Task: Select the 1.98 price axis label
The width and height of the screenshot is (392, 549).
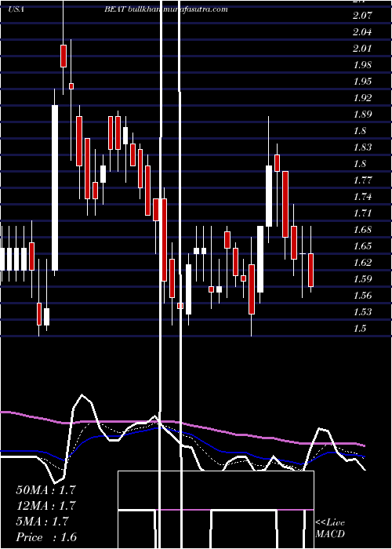Action: (362, 65)
